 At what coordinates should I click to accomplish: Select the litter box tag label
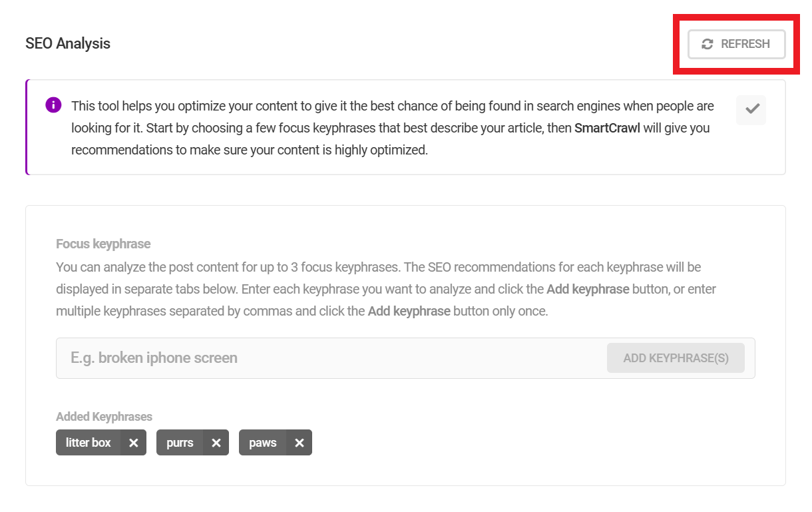point(89,443)
